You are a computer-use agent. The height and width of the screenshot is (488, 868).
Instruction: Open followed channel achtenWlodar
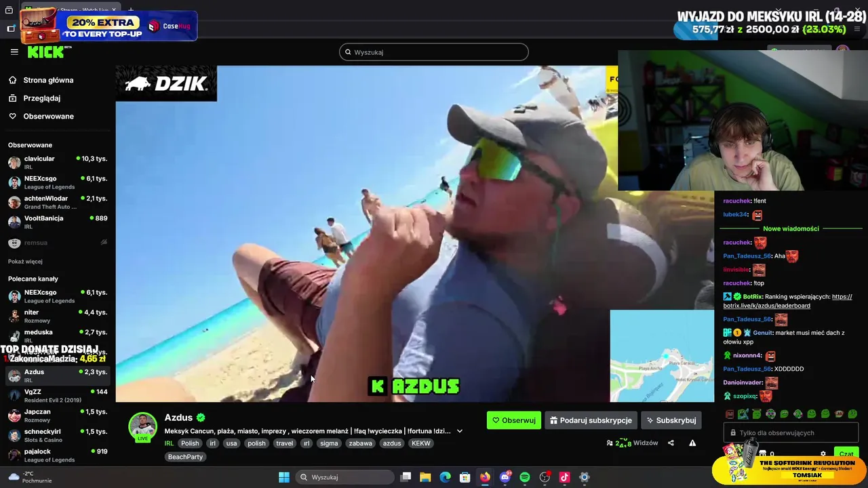tap(58, 203)
